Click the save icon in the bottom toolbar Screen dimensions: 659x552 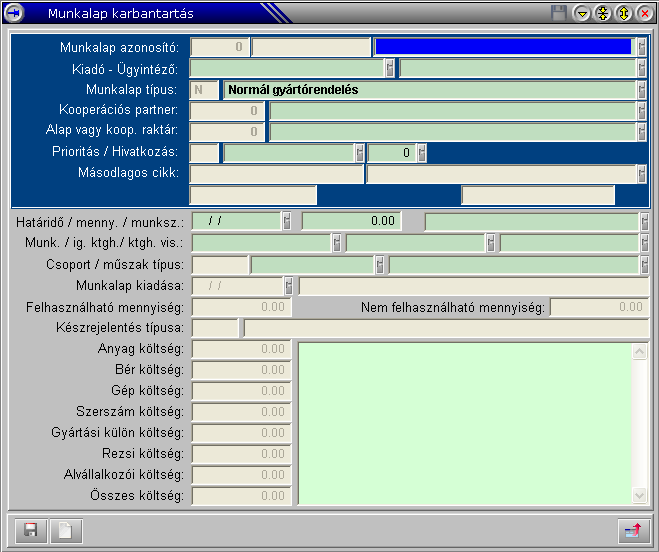(31, 531)
